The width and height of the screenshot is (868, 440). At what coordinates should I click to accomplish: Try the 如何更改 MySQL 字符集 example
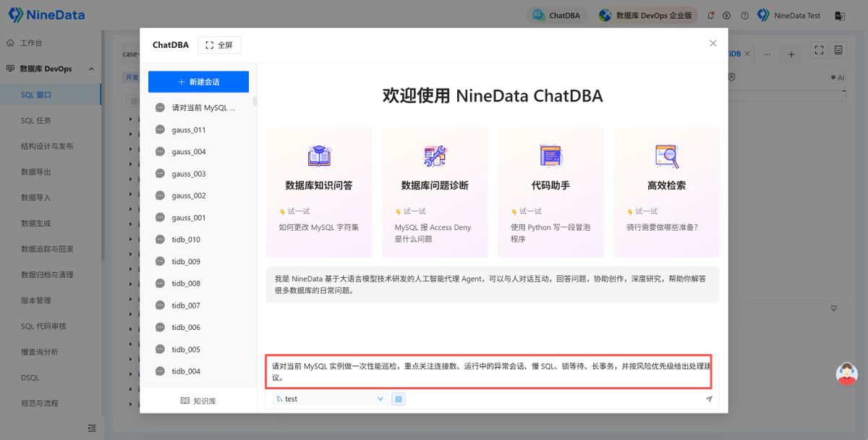[319, 227]
